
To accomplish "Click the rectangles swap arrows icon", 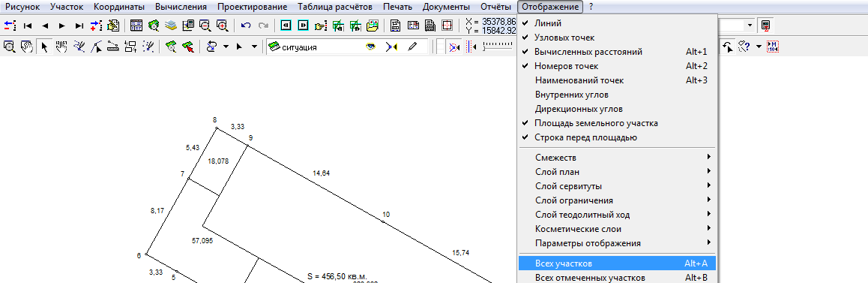I will pyautogui.click(x=130, y=47).
